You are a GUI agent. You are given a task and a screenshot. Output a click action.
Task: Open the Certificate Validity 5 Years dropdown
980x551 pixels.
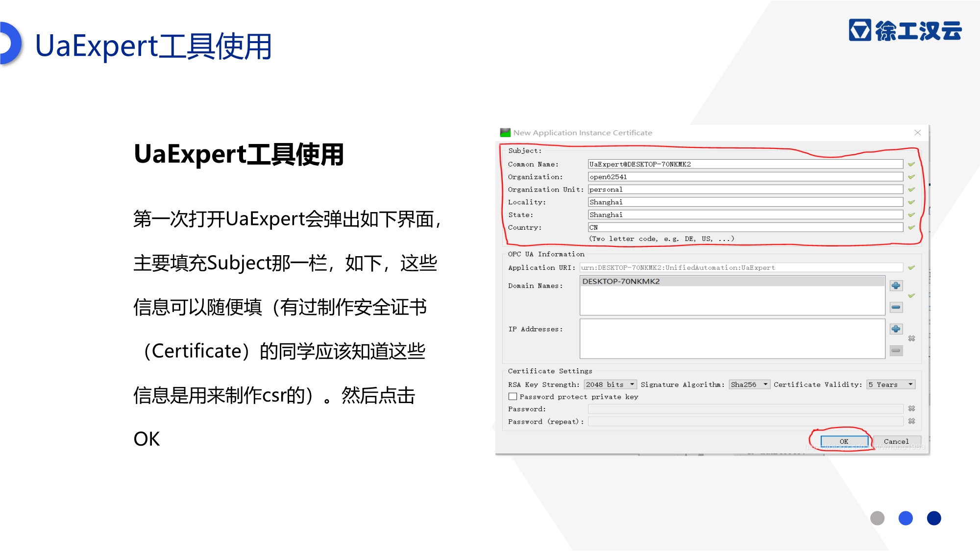(x=890, y=384)
